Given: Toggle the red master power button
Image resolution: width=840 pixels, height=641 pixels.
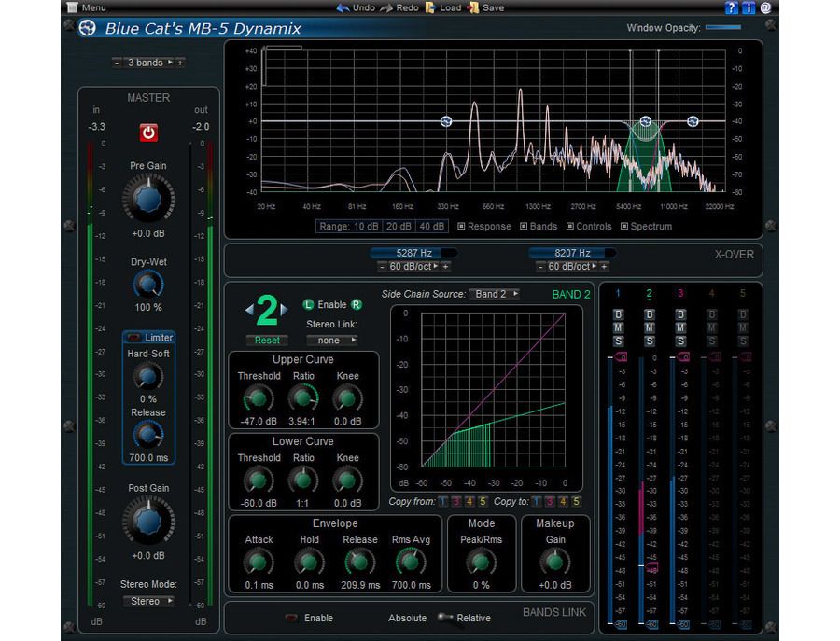Looking at the screenshot, I should point(148,132).
